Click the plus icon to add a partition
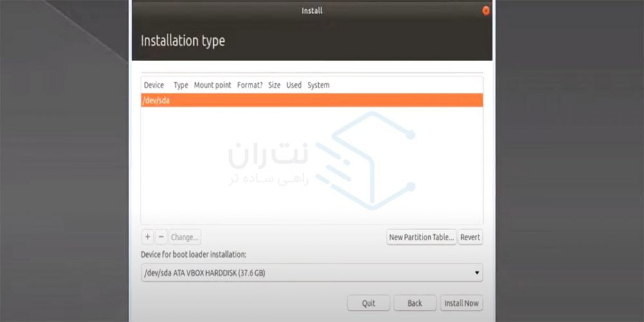The width and height of the screenshot is (644, 322). (x=147, y=237)
